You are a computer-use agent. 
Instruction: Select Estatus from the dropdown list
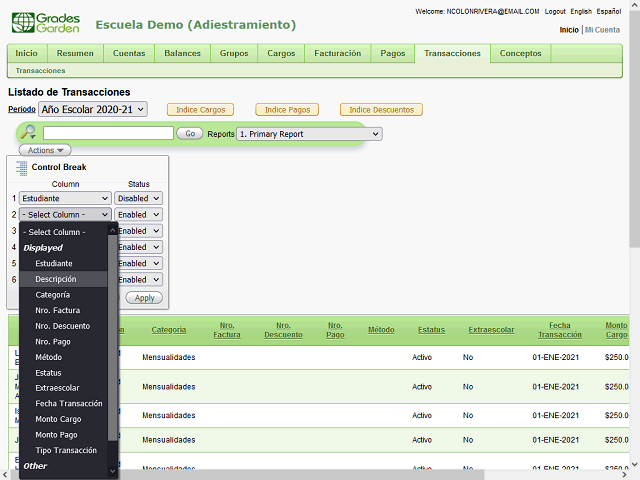(63, 373)
